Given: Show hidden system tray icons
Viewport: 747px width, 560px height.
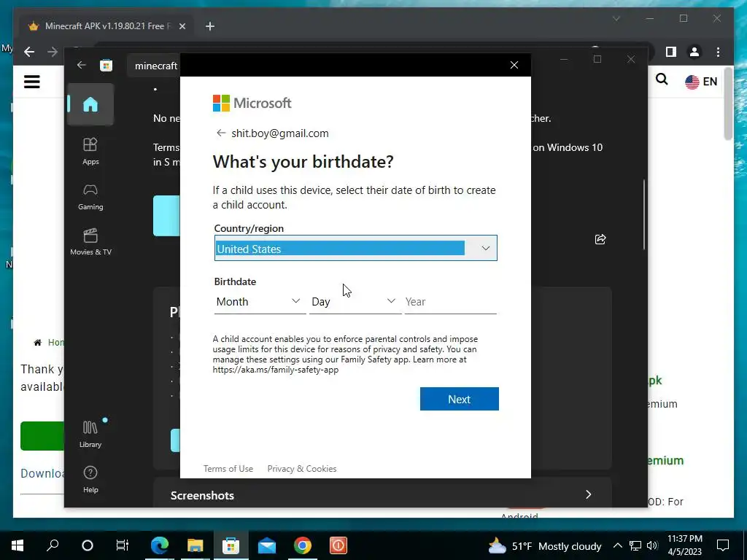Looking at the screenshot, I should point(617,545).
